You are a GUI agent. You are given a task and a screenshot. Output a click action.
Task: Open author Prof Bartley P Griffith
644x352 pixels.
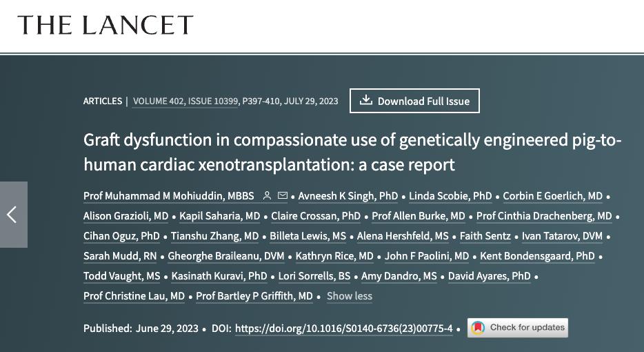click(x=254, y=296)
